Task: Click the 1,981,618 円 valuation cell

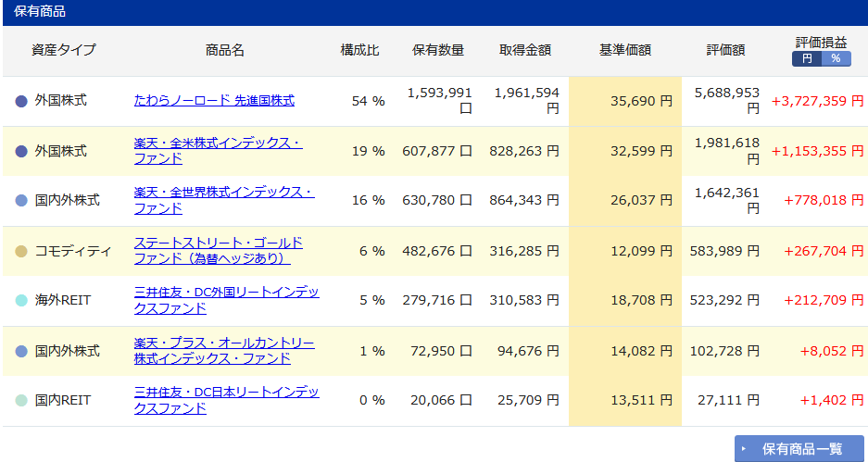Action: 727,151
